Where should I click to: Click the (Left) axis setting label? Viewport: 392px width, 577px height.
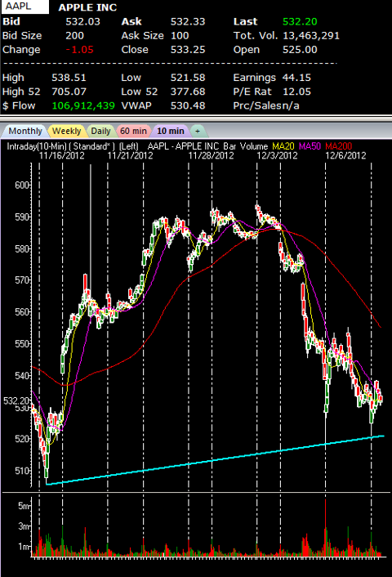(x=129, y=146)
